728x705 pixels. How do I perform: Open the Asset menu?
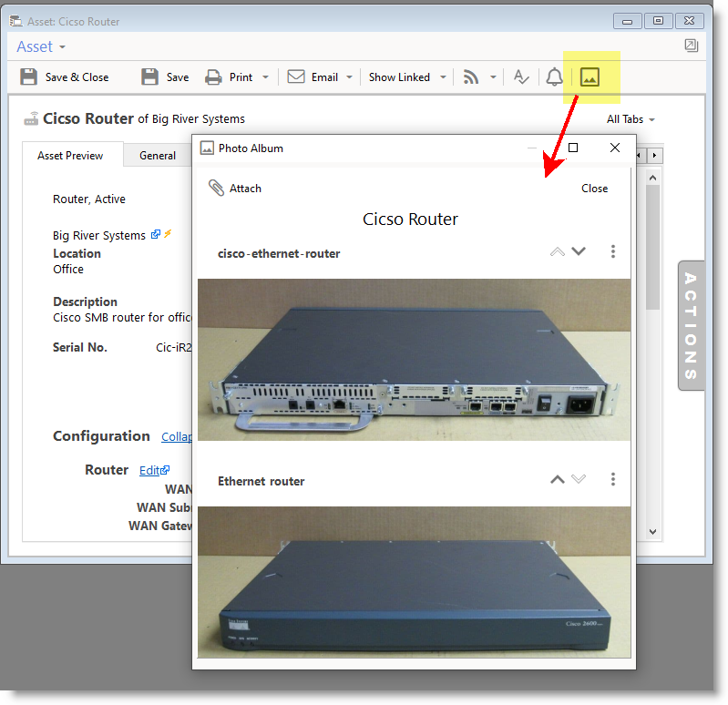tap(41, 46)
